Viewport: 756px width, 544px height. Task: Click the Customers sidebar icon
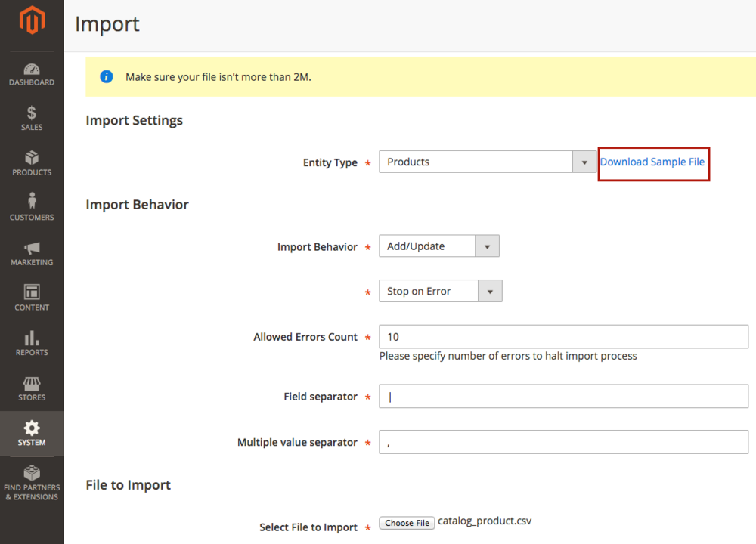pos(31,206)
